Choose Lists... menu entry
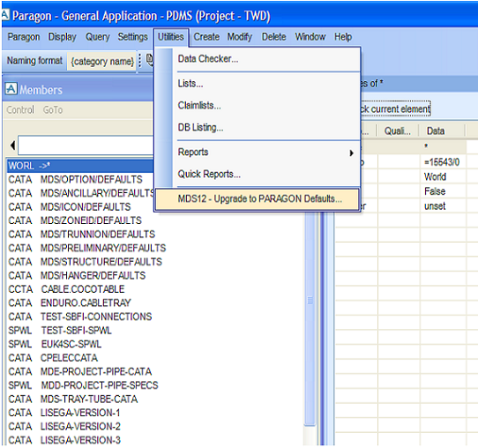 pos(258,84)
